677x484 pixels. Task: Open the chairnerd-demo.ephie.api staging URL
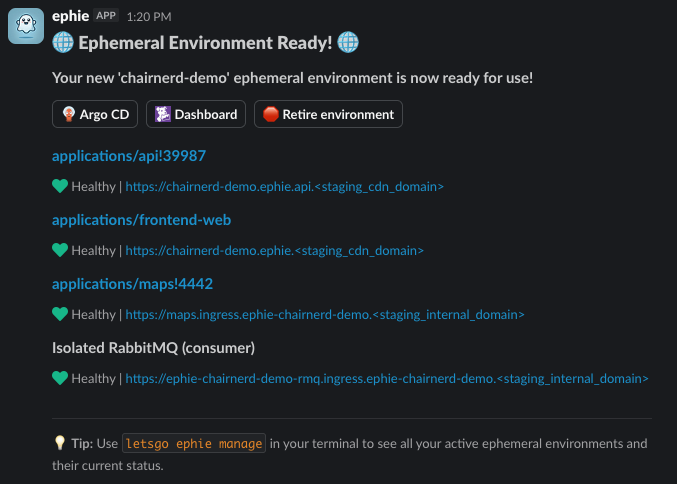[285, 187]
